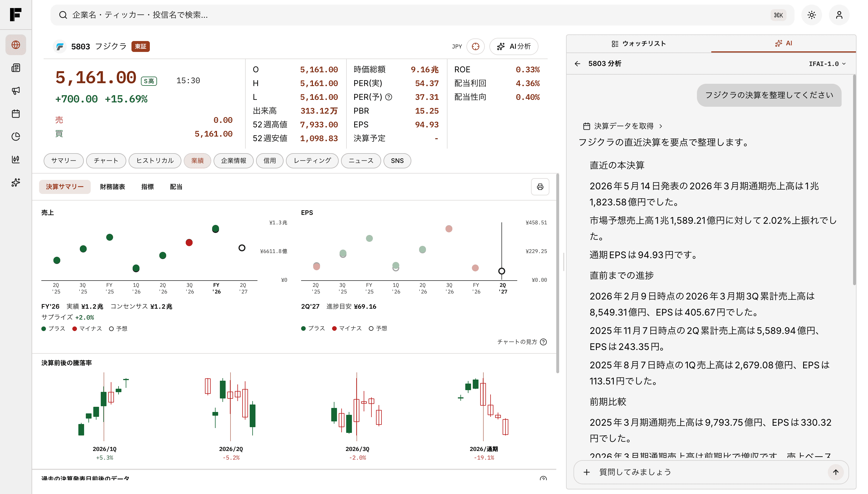Open the 決算サマリー sub-tab

pyautogui.click(x=65, y=187)
